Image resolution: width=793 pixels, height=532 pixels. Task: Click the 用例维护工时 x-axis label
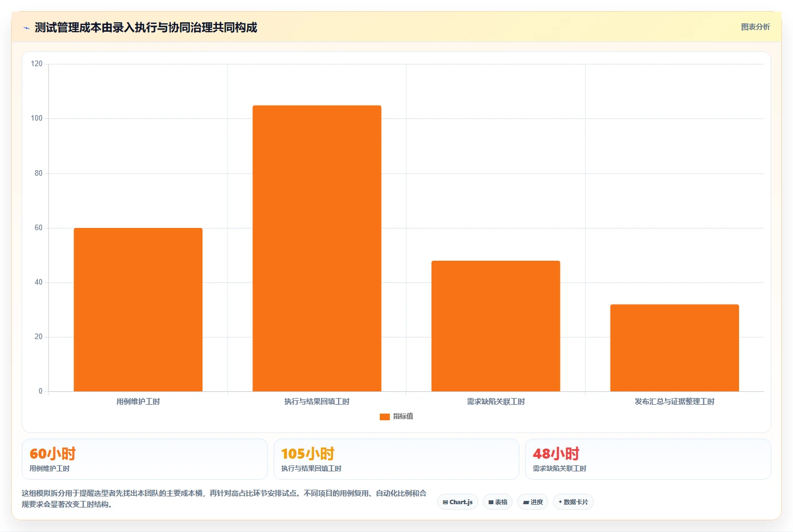coord(138,401)
